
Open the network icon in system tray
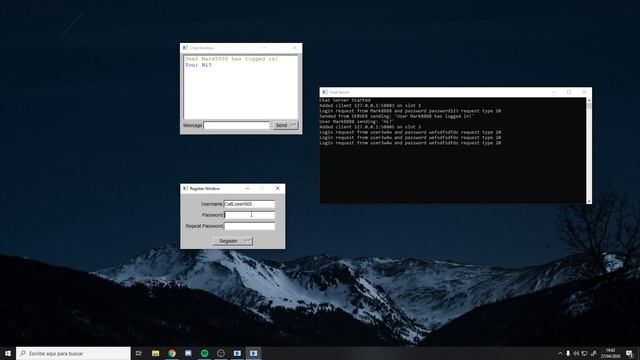tap(584, 353)
